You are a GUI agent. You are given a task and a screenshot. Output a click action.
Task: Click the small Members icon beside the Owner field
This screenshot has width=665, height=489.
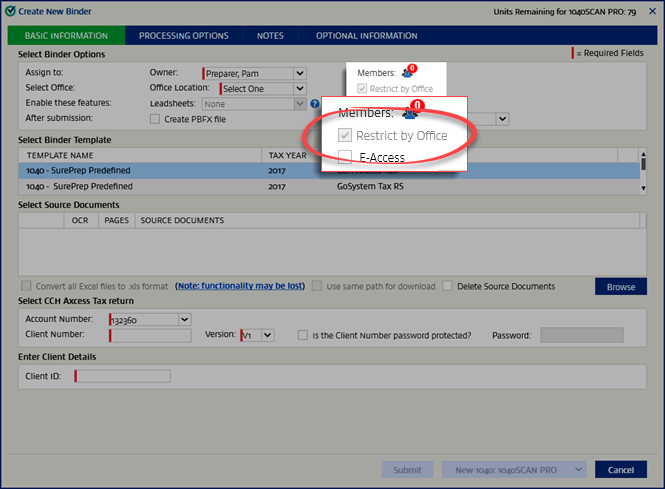[x=407, y=73]
